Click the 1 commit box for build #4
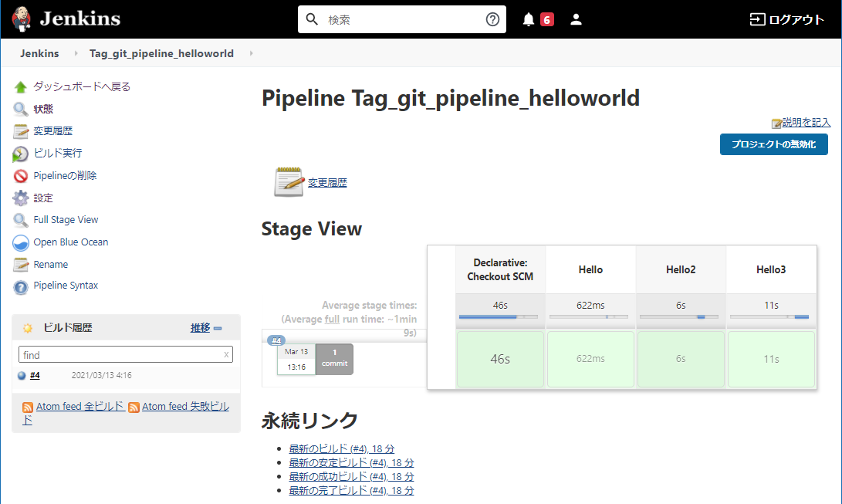Screen dimensions: 842x504 [334, 359]
